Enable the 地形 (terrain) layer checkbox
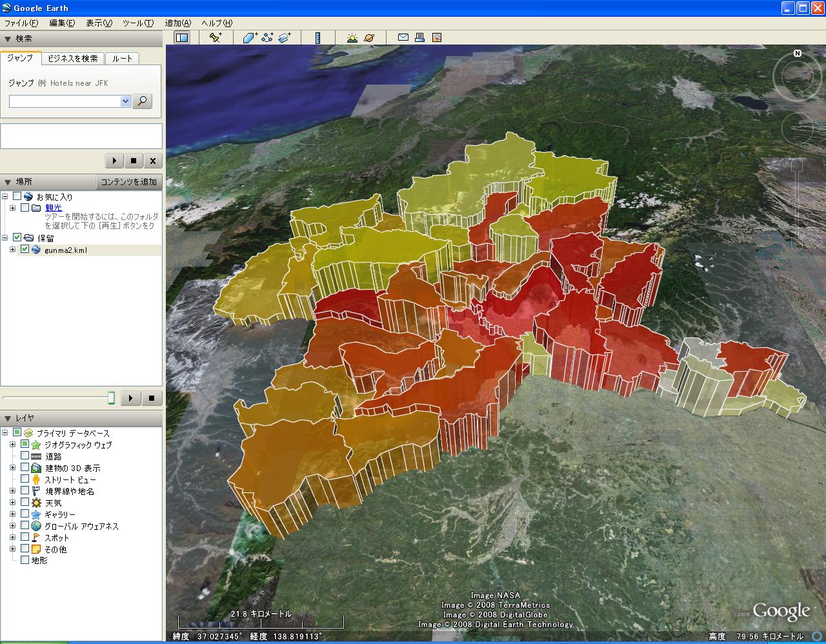The height and width of the screenshot is (644, 826). click(x=25, y=560)
